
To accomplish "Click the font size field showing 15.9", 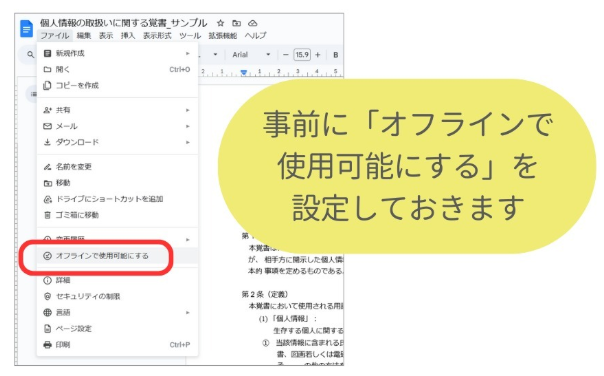I will (302, 55).
